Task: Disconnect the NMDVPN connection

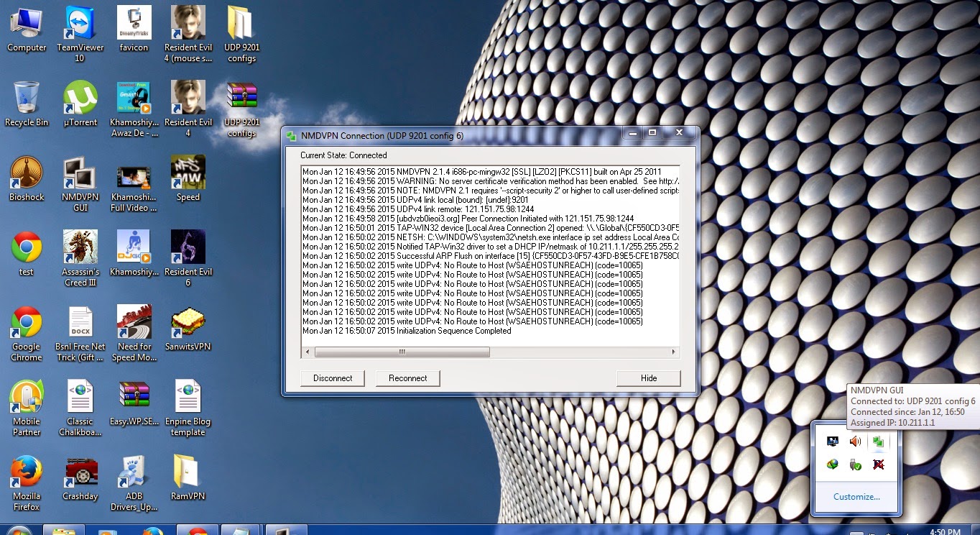Action: (x=333, y=378)
